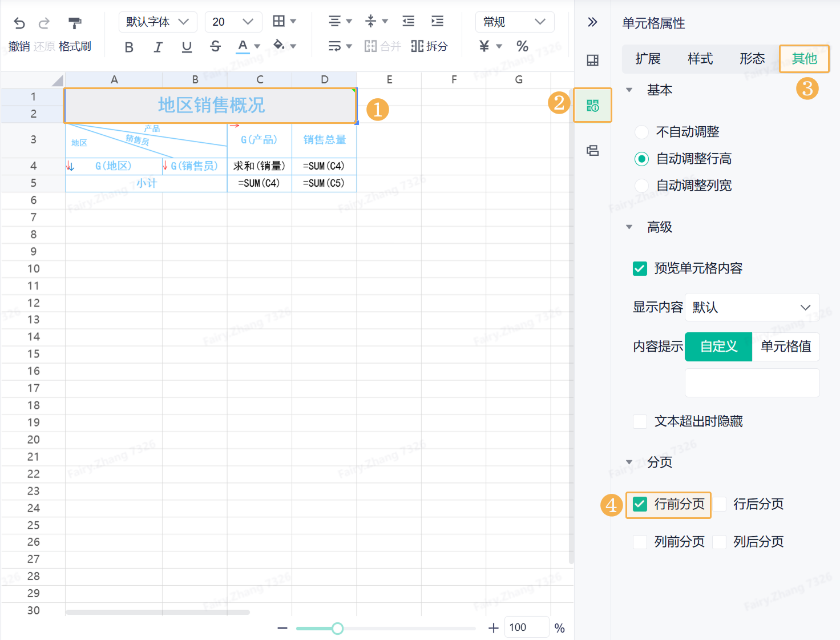
Task: Switch to the 形态 tab
Action: point(752,59)
